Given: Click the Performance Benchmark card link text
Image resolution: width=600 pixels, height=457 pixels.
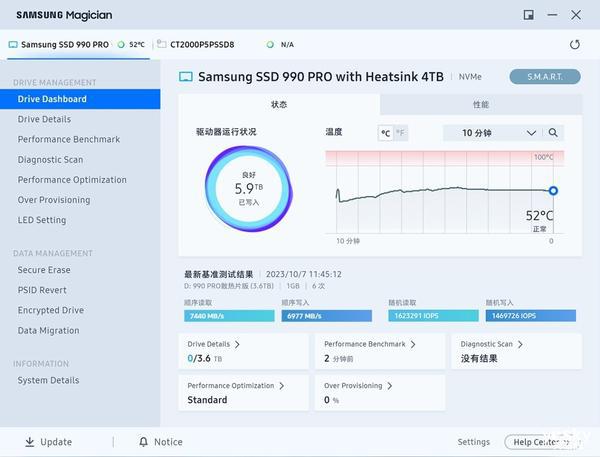Looking at the screenshot, I should coord(365,344).
